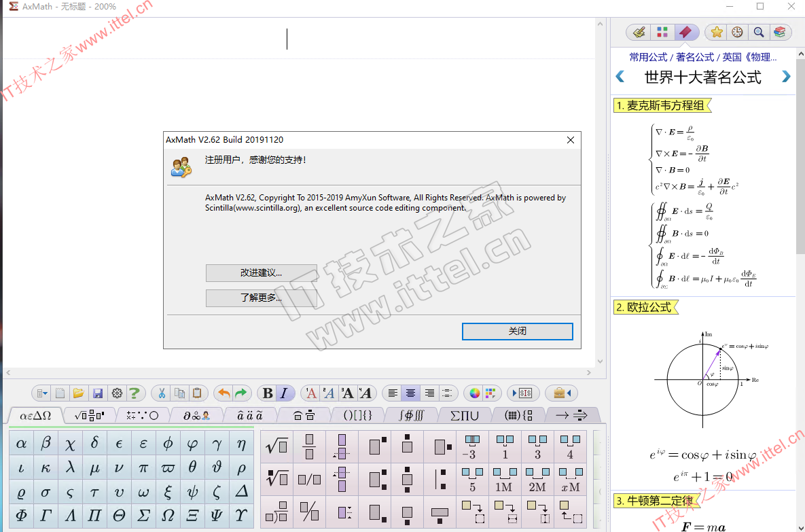Screen dimensions: 805x532
Task: Toggle the LaTeX $I$ code panel
Action: click(x=522, y=393)
